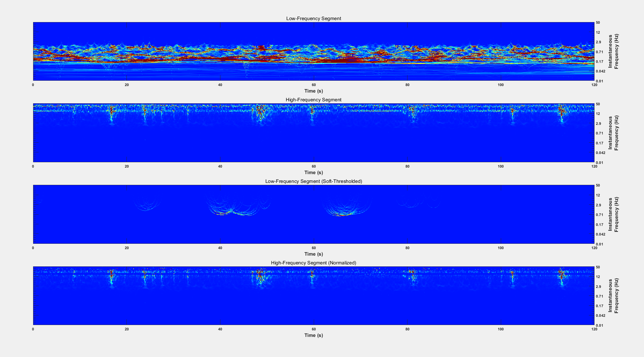Click 'Instantaneous Frequency (Hz)' label of top plot
Screen dimensions: 644x357
point(613,52)
